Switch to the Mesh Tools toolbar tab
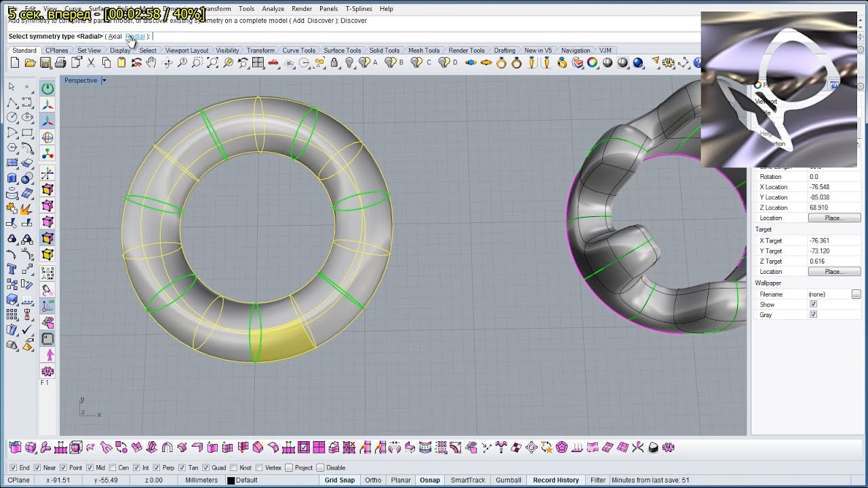This screenshot has height=488, width=868. pos(424,50)
